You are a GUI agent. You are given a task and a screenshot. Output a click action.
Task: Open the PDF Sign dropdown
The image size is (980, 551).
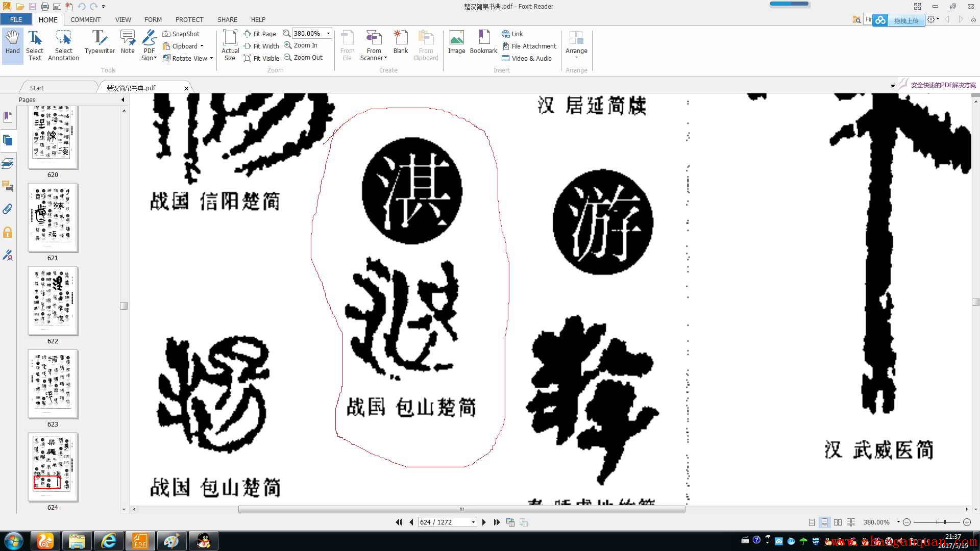[x=149, y=45]
